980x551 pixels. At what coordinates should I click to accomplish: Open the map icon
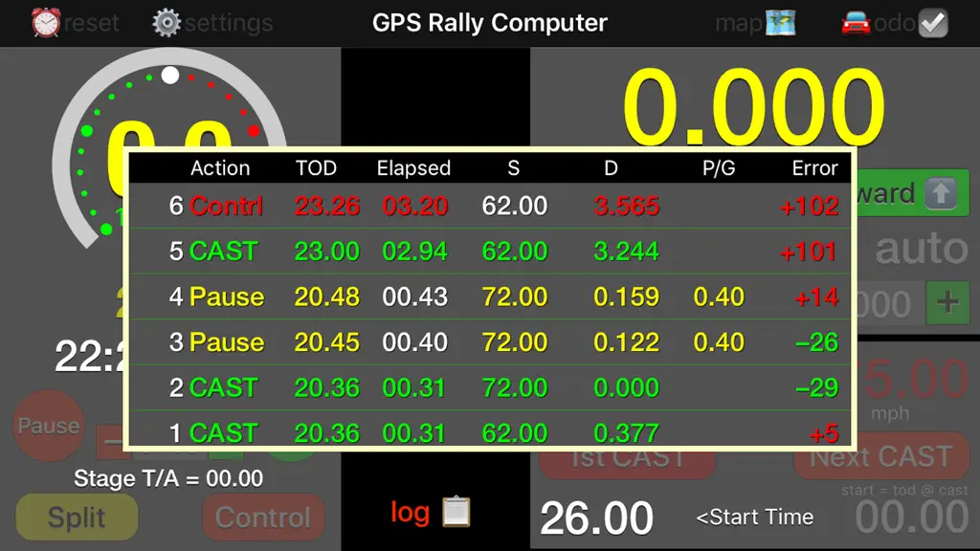tap(781, 23)
